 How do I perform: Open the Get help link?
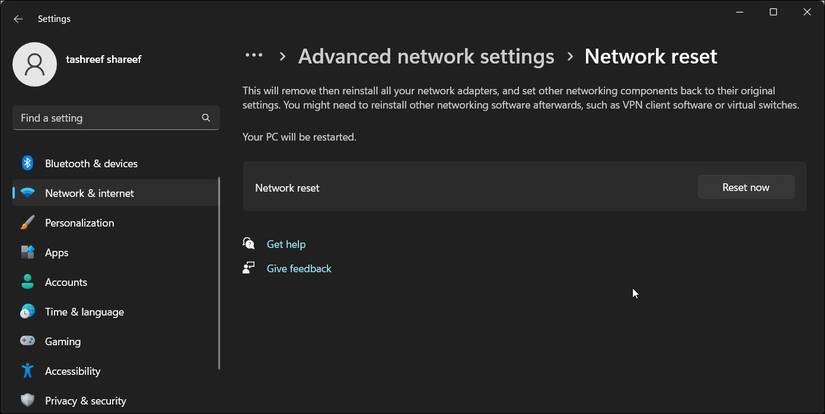click(x=286, y=244)
